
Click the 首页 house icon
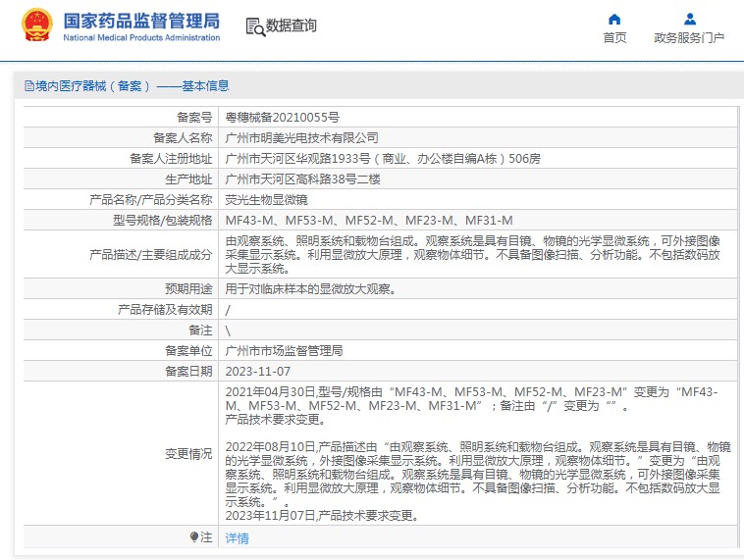click(x=614, y=19)
